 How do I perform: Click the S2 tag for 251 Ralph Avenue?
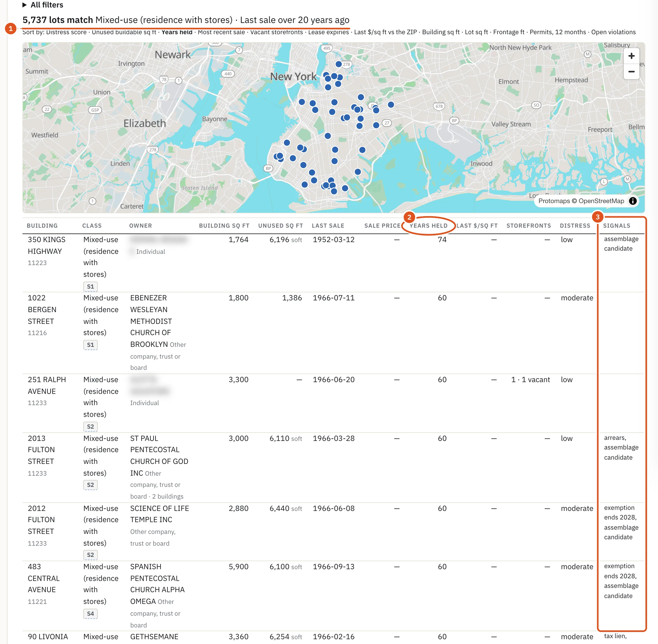pyautogui.click(x=90, y=426)
